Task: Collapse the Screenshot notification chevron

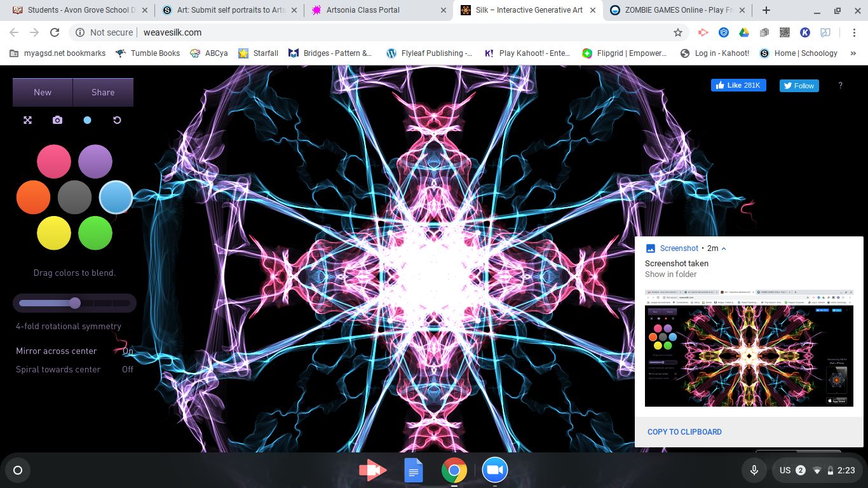Action: (x=724, y=248)
